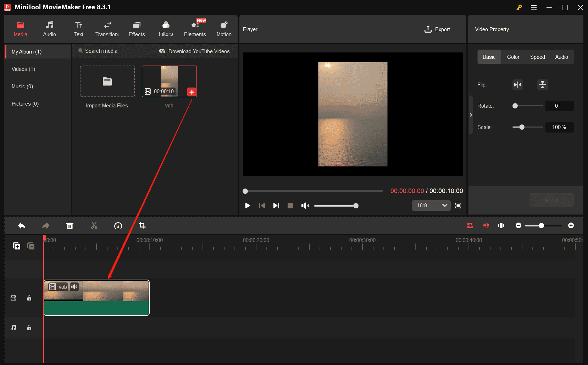Viewport: 588px width, 365px height.
Task: Open the Speed control icon
Action: 118,226
